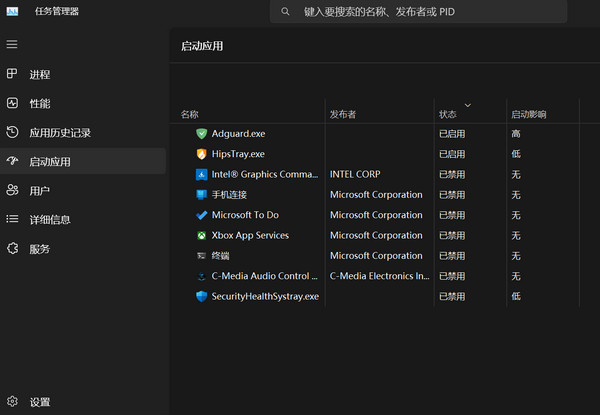
Task: Click the Intel Graphics Command icon
Action: coord(201,174)
